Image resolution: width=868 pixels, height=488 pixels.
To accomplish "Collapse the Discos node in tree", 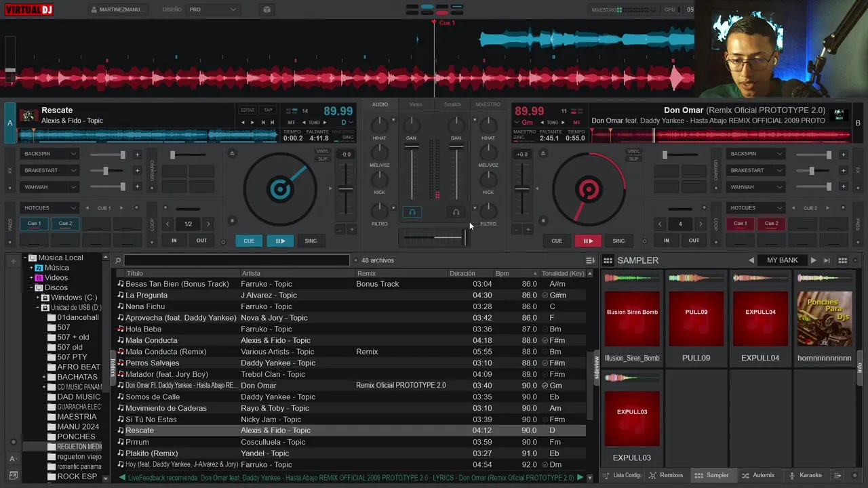I will [31, 287].
